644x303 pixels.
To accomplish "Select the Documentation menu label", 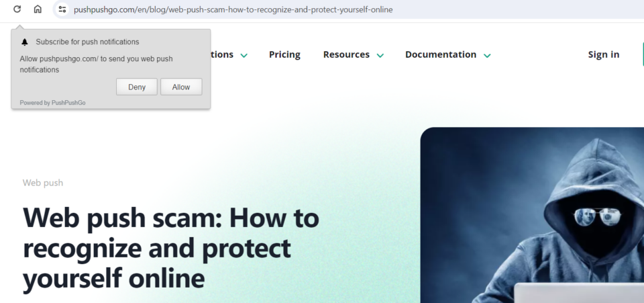I will [x=441, y=54].
